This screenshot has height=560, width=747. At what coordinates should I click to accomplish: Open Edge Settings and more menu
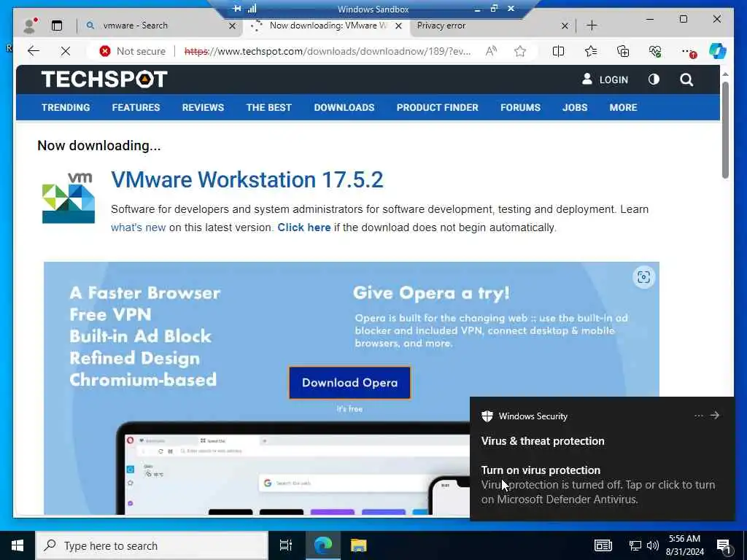click(689, 52)
